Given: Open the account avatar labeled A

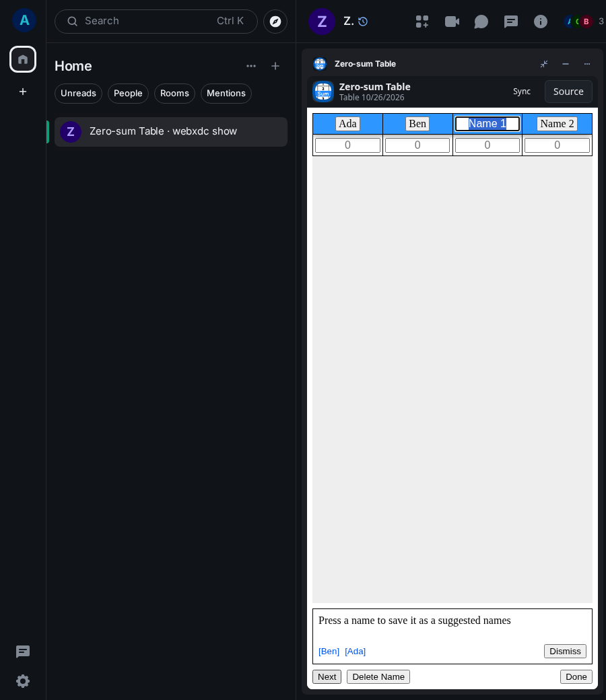Looking at the screenshot, I should click(x=24, y=20).
